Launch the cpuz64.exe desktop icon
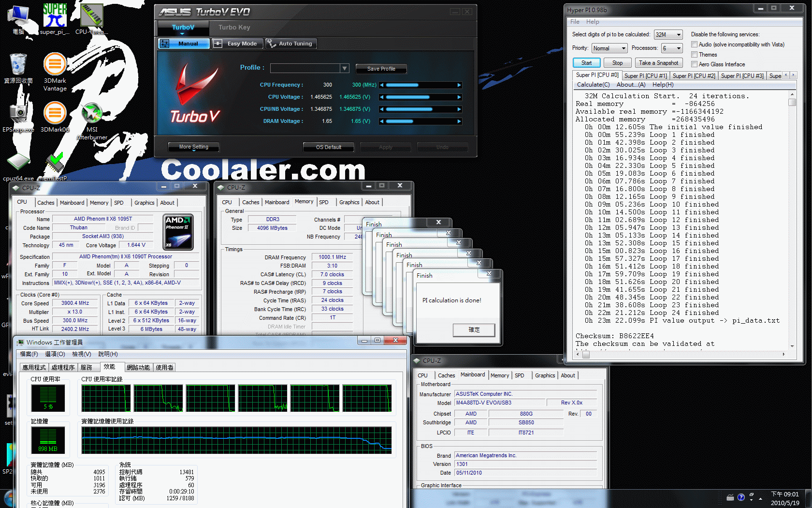The width and height of the screenshot is (812, 508). [x=18, y=166]
